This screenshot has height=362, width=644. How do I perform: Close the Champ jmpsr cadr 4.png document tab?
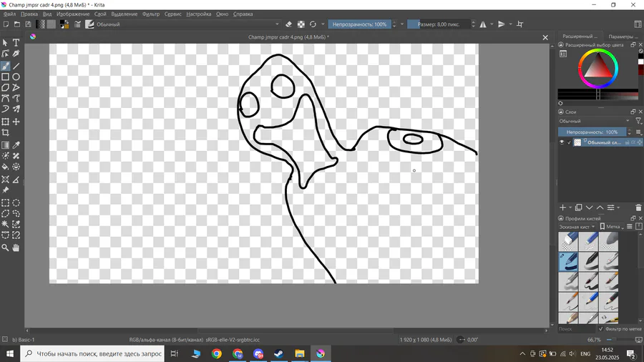point(545,37)
